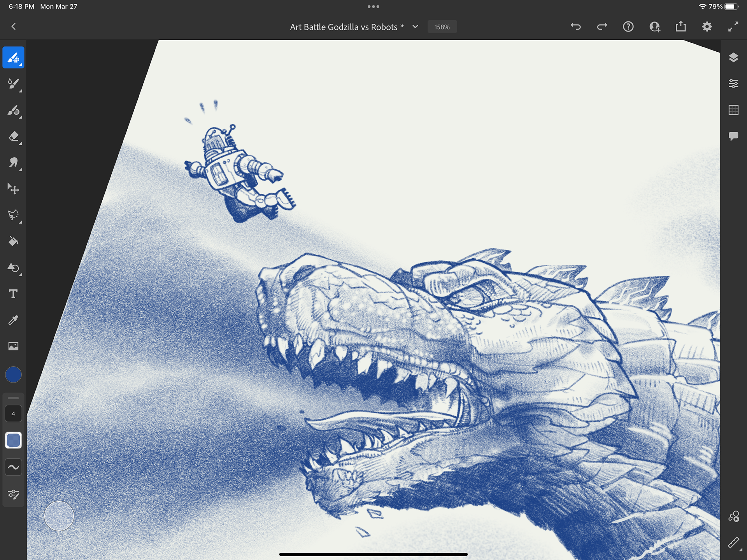Screen dimensions: 747x560
Task: Open the brush flow opacity chip
Action: coord(13,441)
